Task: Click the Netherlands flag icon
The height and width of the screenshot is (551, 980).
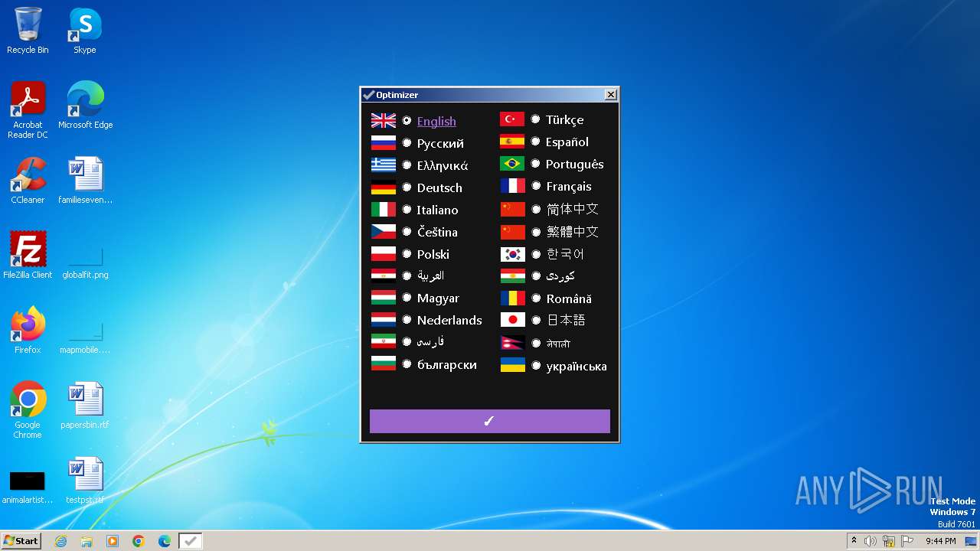Action: click(x=384, y=320)
